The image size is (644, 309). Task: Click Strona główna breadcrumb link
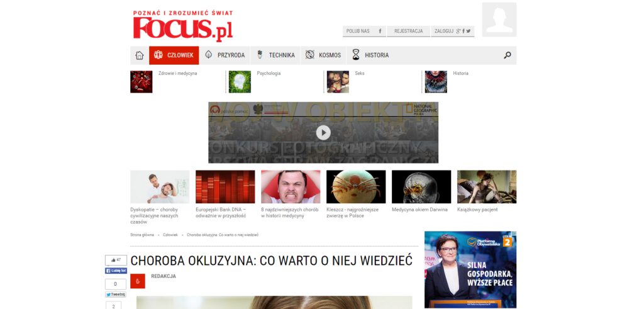tap(142, 235)
